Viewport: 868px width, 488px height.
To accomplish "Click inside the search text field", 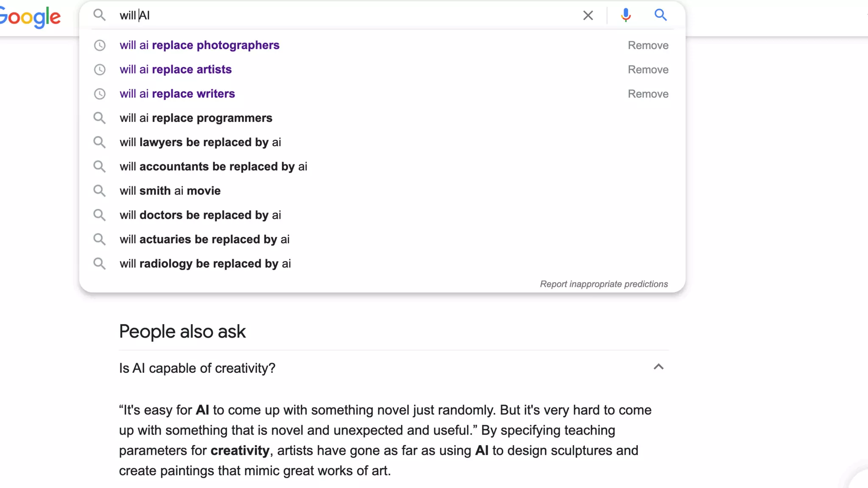I will click(x=339, y=16).
